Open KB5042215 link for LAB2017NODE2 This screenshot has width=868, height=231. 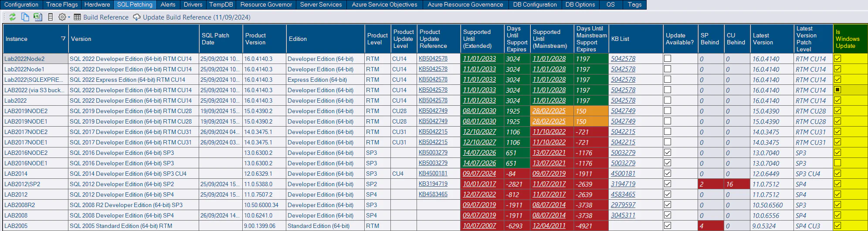click(x=433, y=131)
